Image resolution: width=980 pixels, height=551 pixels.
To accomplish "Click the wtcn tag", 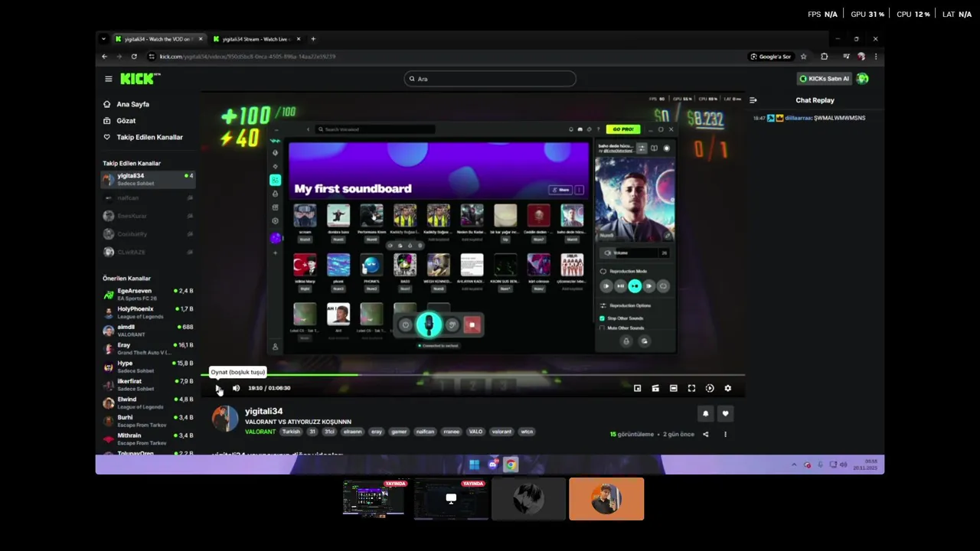I will (527, 432).
